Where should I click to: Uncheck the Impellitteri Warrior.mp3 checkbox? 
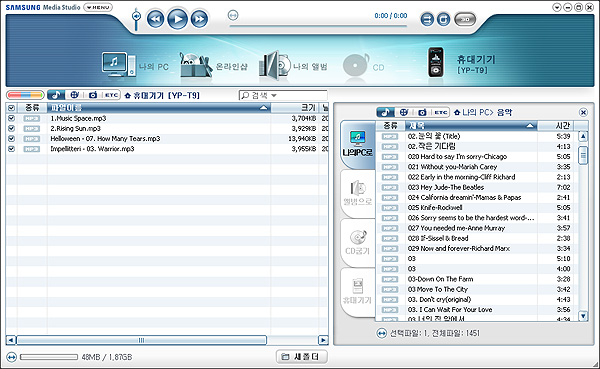pyautogui.click(x=11, y=149)
